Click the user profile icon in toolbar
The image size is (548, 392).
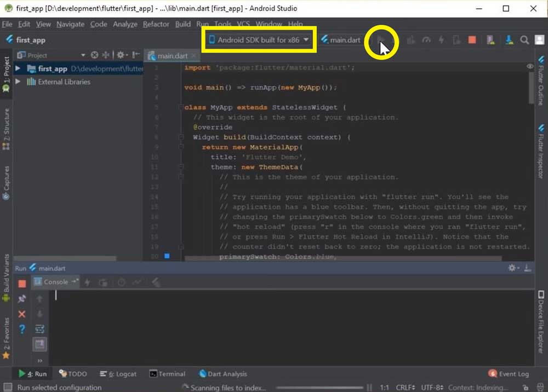pos(539,40)
